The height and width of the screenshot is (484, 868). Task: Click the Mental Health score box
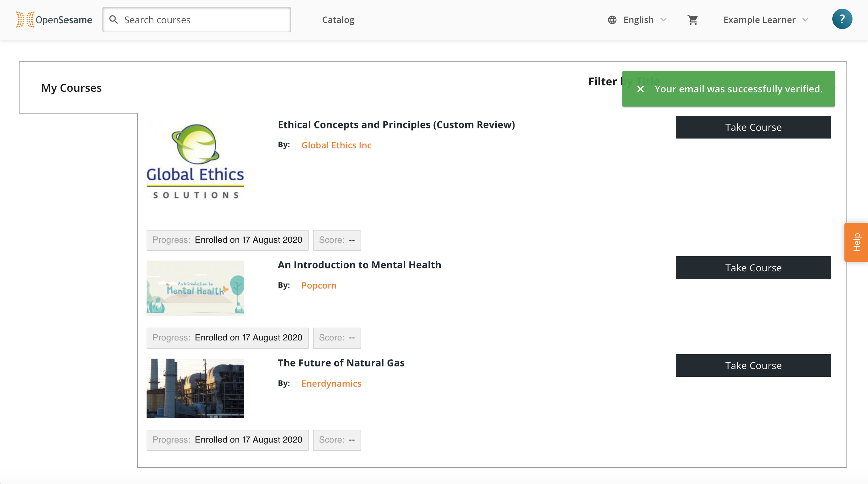[x=337, y=338]
